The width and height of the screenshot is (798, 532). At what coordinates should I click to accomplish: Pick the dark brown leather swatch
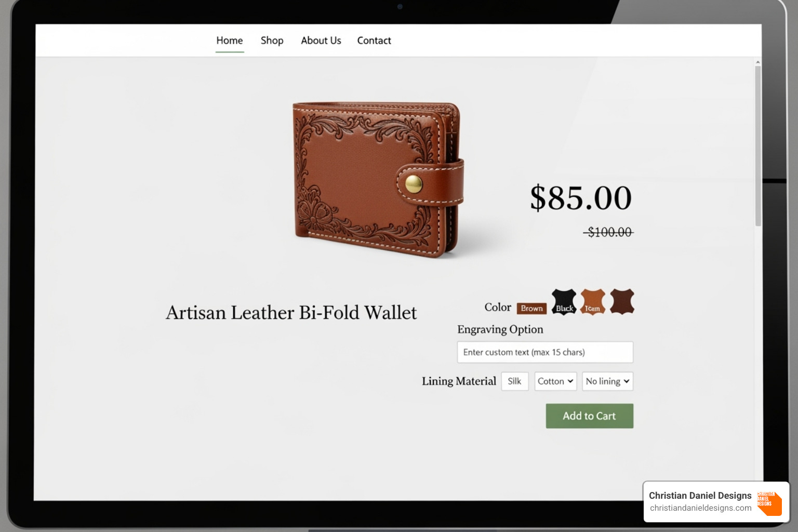coord(622,302)
